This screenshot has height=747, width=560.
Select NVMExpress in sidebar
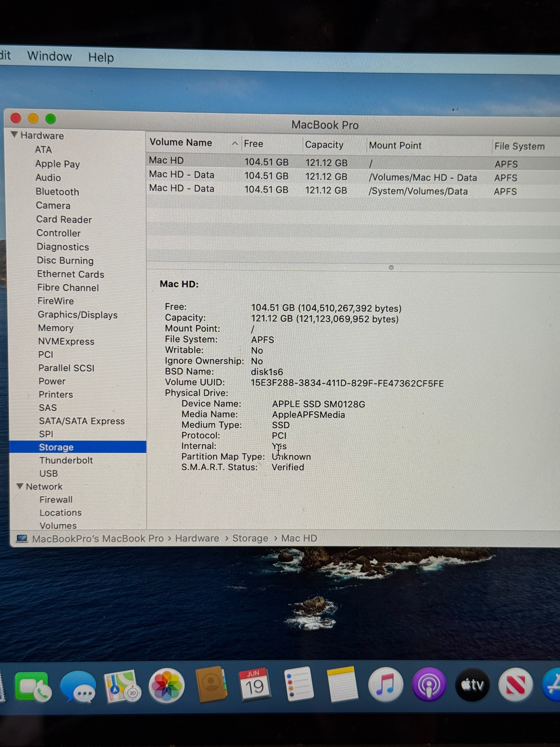tap(66, 341)
